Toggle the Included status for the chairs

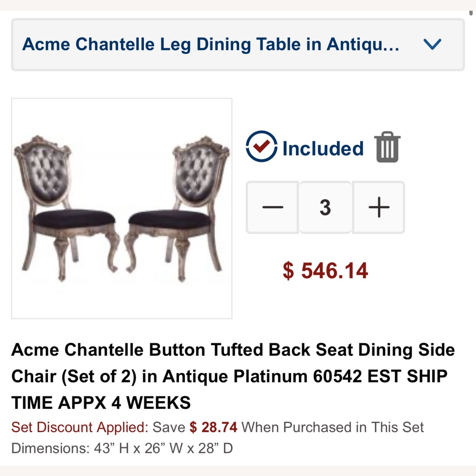(261, 147)
